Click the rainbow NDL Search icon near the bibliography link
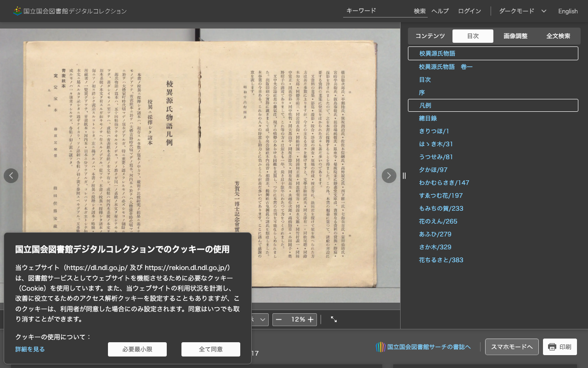Image resolution: width=588 pixels, height=368 pixels. pos(380,347)
